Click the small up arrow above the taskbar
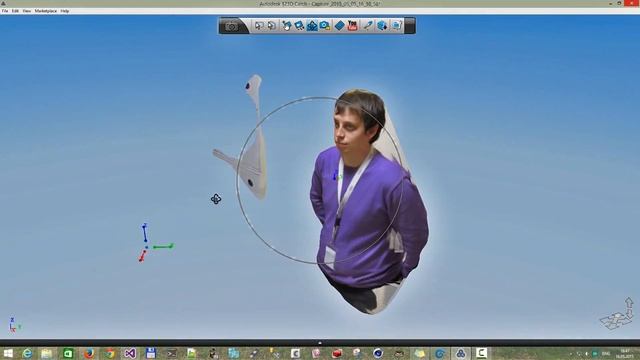Screen dimensions: 640x360 click(320, 343)
